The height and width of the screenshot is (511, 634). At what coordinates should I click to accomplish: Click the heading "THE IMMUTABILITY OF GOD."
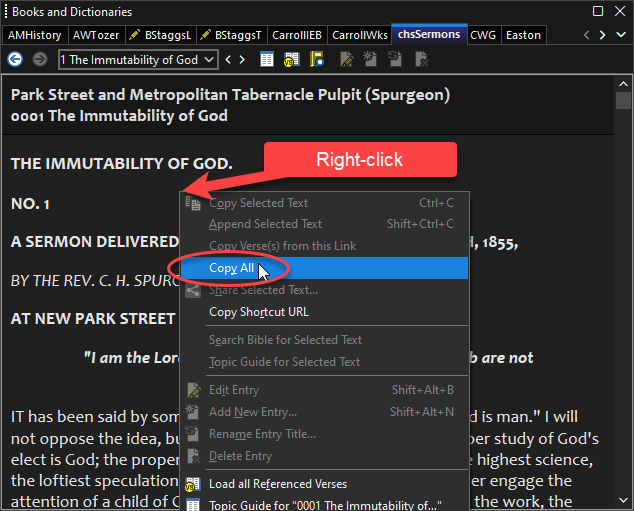click(x=122, y=164)
